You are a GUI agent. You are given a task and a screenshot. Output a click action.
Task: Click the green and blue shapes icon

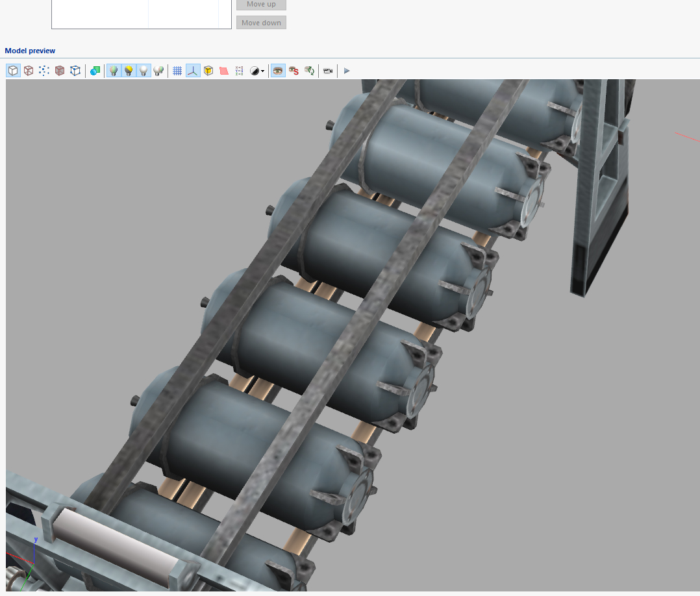(95, 71)
